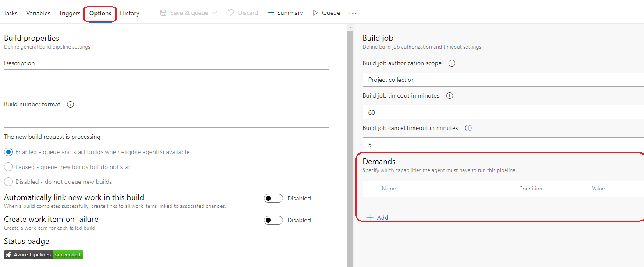The width and height of the screenshot is (644, 267).
Task: Open the more actions ellipsis menu
Action: [353, 14]
